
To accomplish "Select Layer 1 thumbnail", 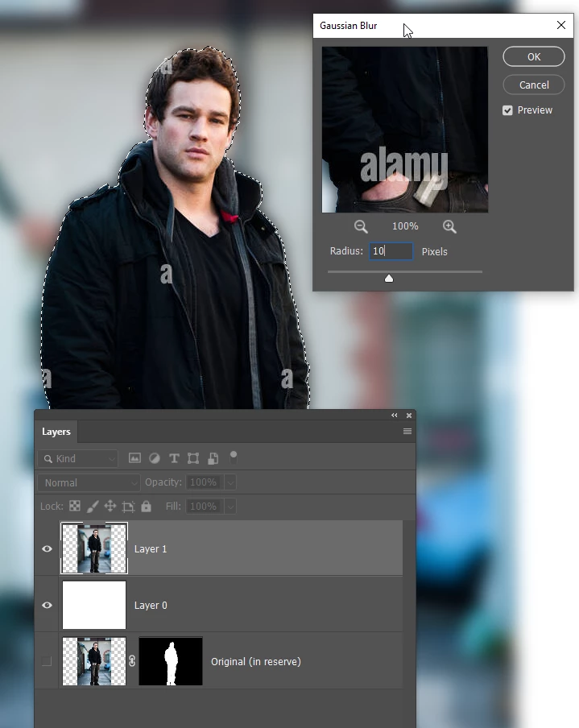I will click(94, 548).
